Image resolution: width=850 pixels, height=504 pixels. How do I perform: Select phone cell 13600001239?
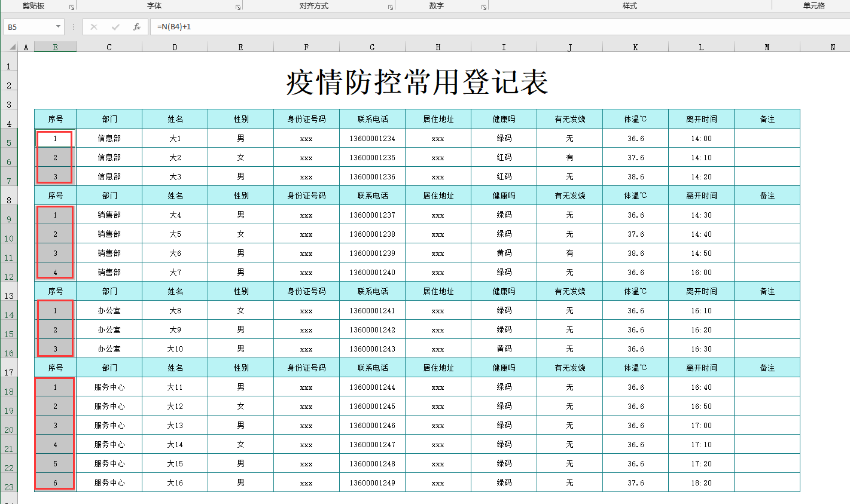[372, 253]
